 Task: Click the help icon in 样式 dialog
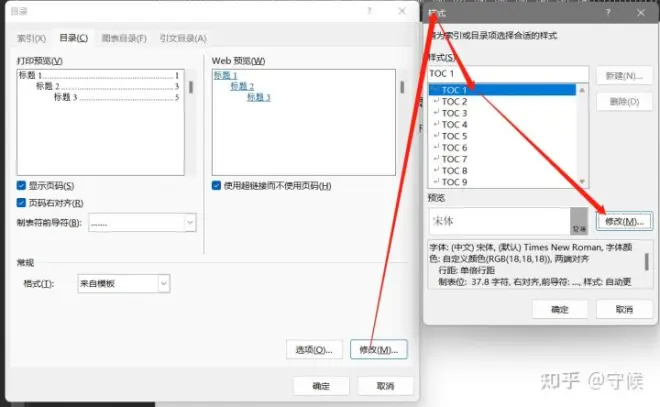click(608, 13)
